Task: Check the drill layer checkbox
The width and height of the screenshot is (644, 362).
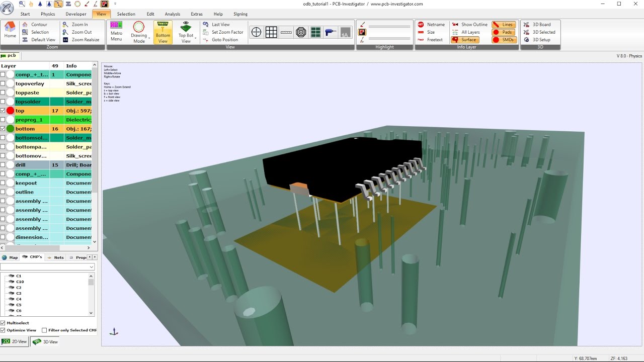Action: tap(3, 165)
